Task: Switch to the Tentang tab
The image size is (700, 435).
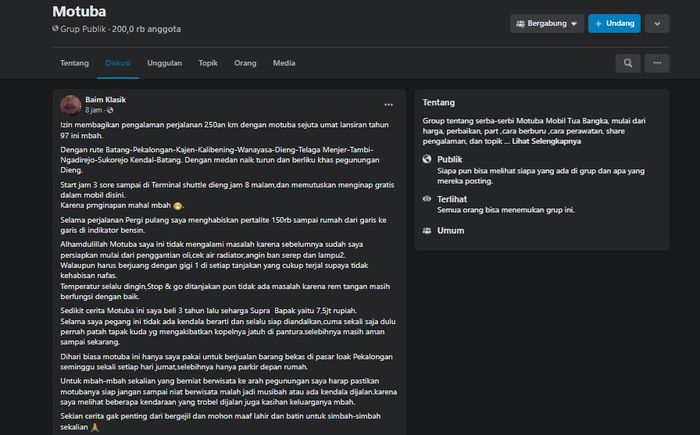Action: pos(75,63)
